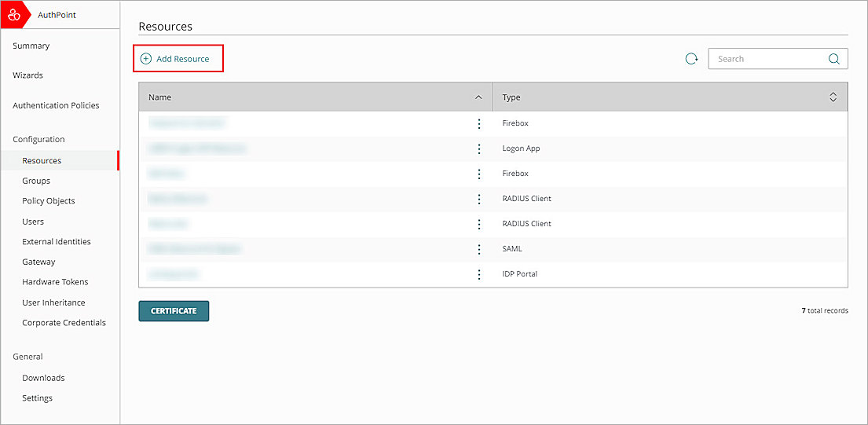Open Wizards in sidebar
Viewport: 868px width, 425px height.
point(27,75)
